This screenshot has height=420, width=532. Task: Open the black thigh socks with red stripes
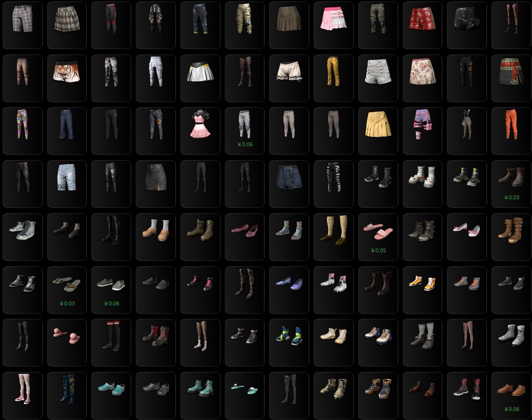111,335
